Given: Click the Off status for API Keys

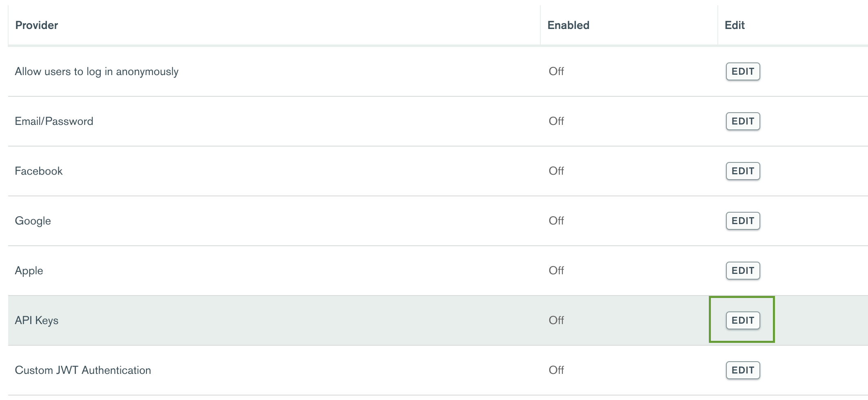Looking at the screenshot, I should tap(556, 320).
